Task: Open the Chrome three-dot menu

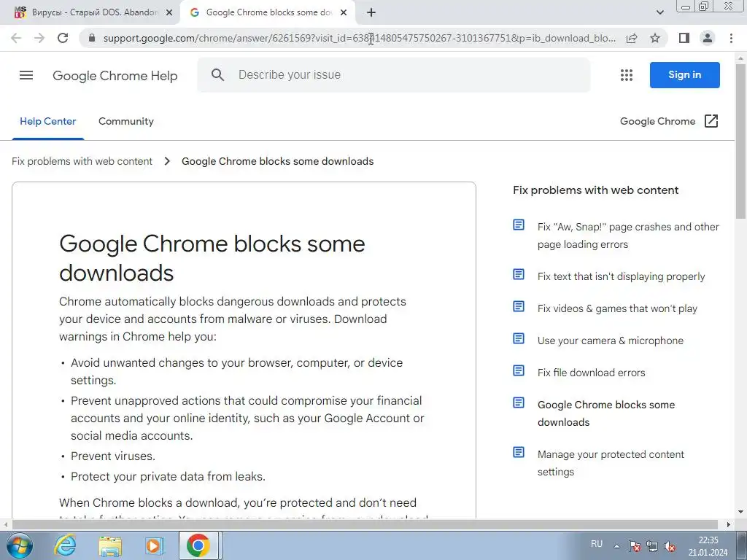Action: click(731, 38)
